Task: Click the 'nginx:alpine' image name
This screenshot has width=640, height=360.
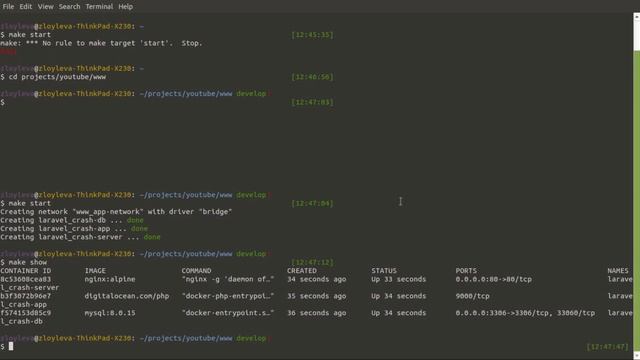Action: pos(110,279)
